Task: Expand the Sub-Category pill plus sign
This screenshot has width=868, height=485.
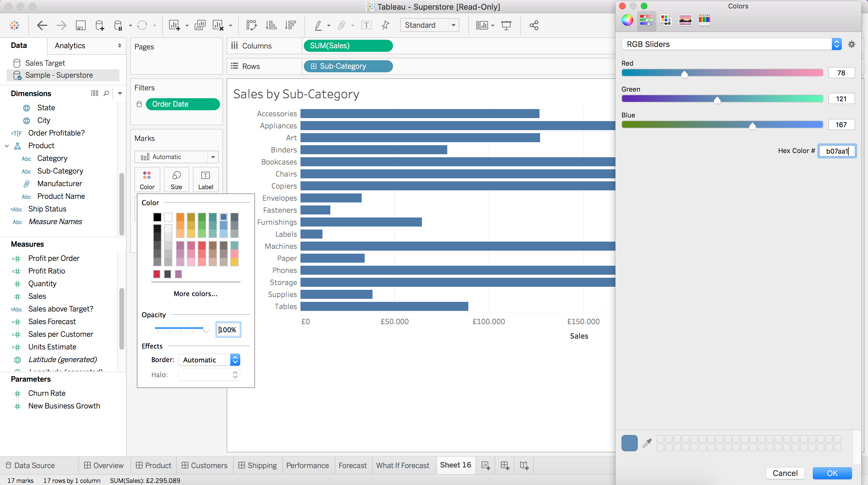Action: click(313, 66)
